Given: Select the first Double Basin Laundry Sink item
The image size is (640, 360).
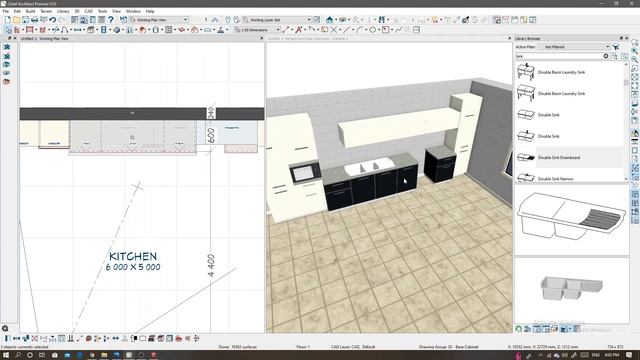Looking at the screenshot, I should pos(569,72).
